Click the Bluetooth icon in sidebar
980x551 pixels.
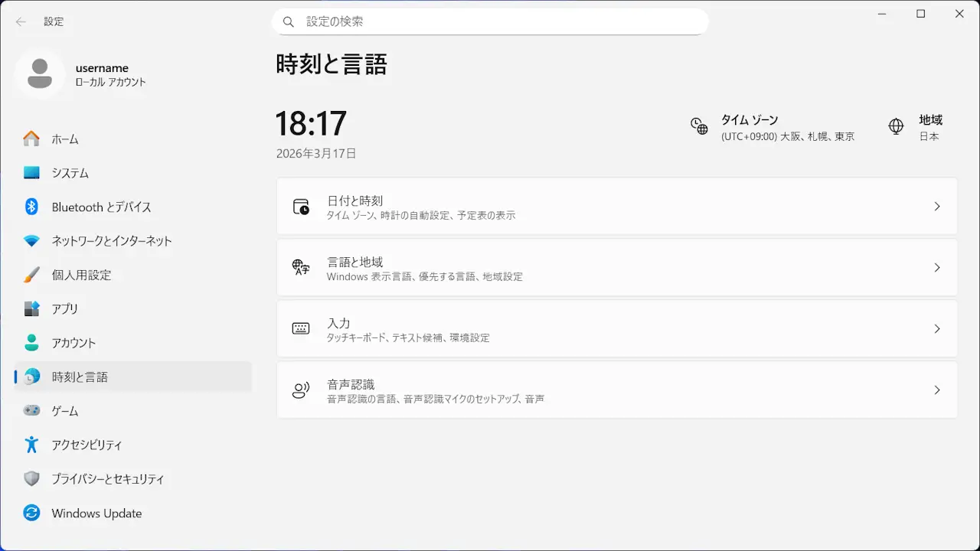tap(31, 207)
